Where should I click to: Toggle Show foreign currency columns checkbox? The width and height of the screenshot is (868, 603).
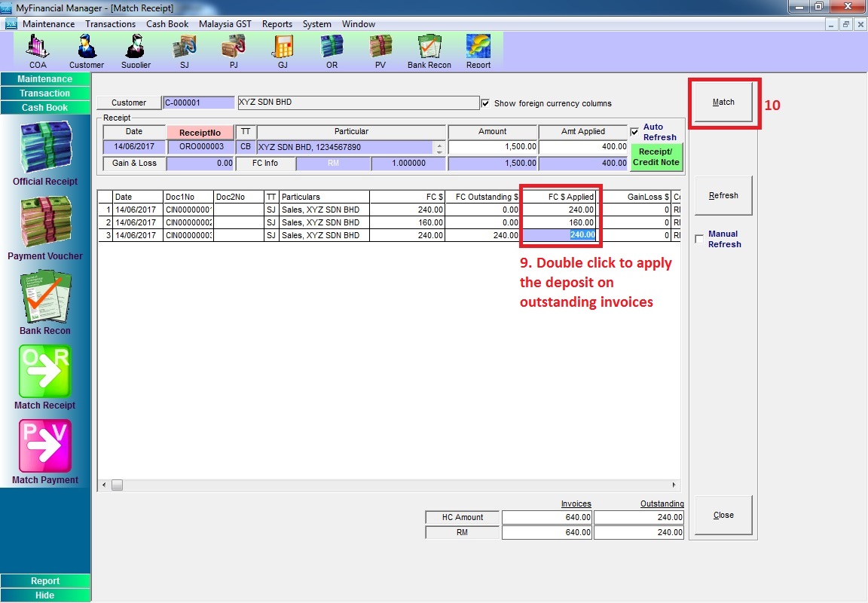click(485, 103)
